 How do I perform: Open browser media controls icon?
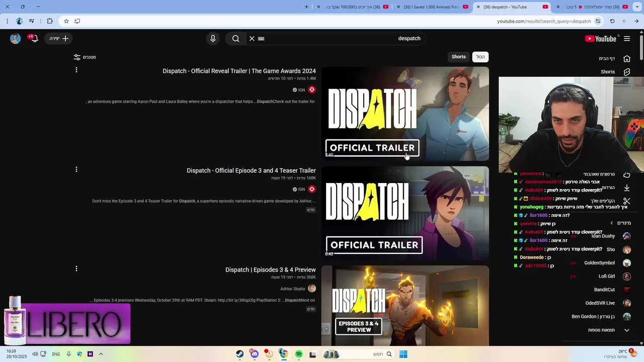[32, 21]
